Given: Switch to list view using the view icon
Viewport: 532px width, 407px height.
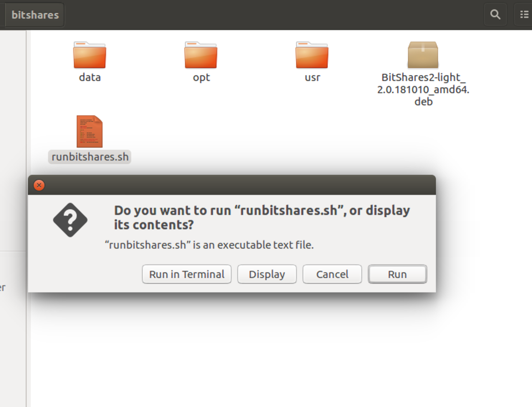Looking at the screenshot, I should pos(524,14).
